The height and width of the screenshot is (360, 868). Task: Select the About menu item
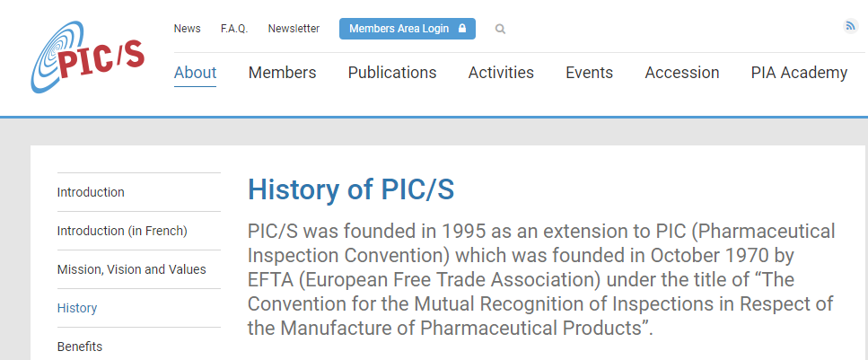[196, 73]
